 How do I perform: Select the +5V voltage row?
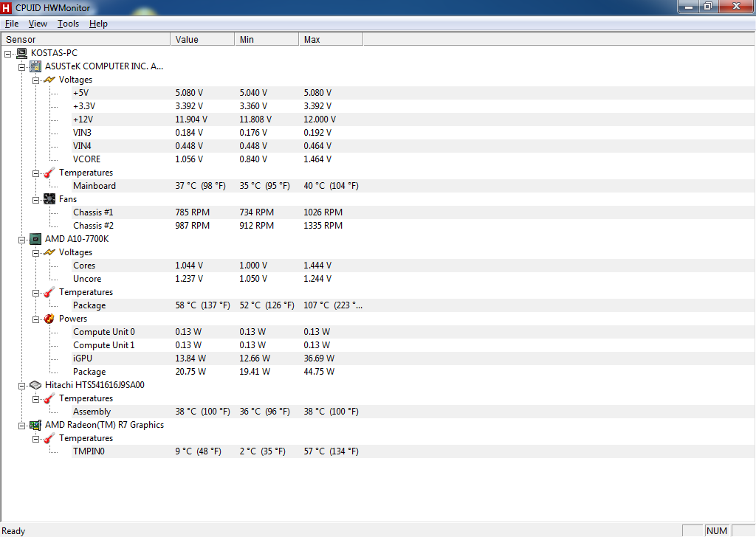click(x=413, y=93)
